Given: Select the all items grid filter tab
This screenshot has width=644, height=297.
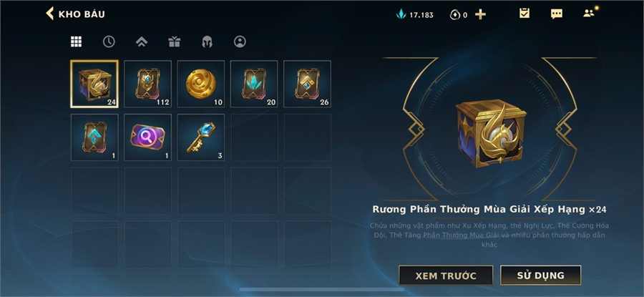Looking at the screenshot, I should [76, 42].
